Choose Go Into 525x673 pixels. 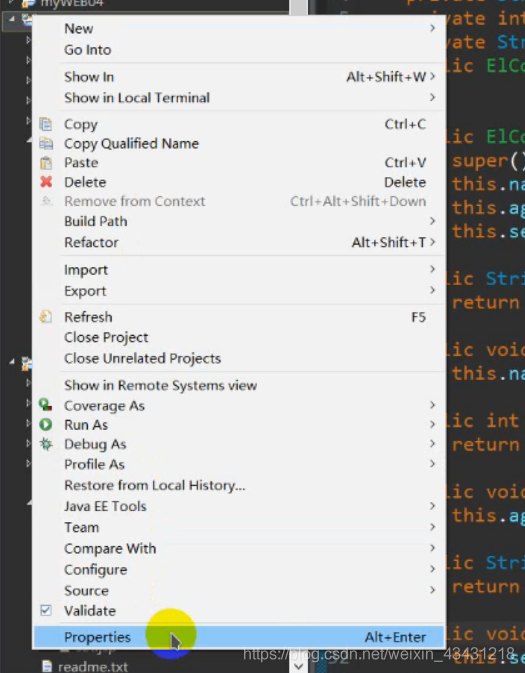(239, 50)
